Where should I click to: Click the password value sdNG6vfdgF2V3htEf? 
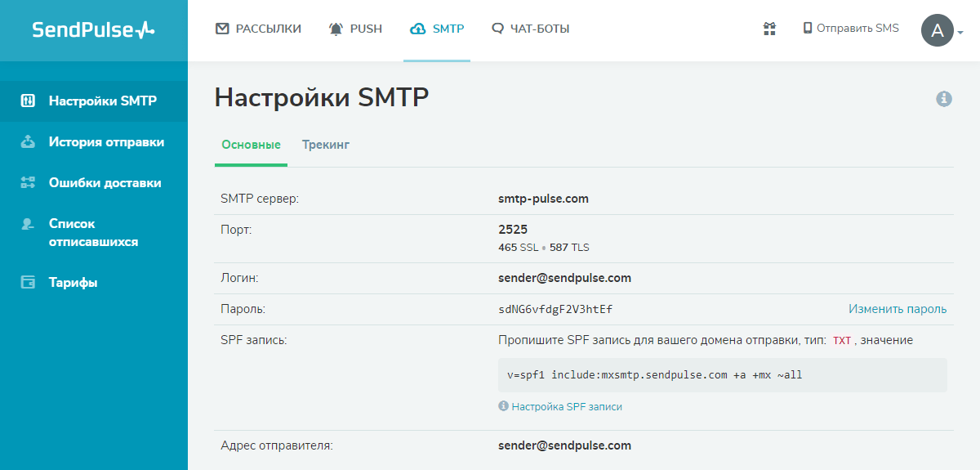click(x=555, y=309)
